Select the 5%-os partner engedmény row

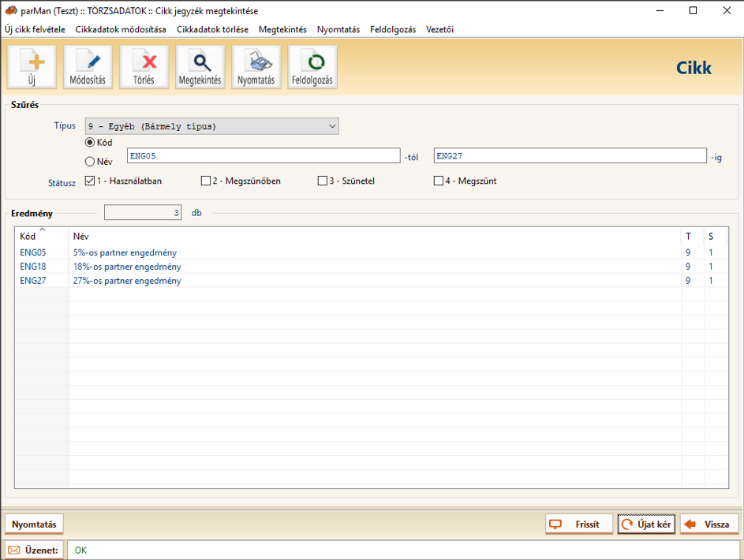pyautogui.click(x=372, y=252)
